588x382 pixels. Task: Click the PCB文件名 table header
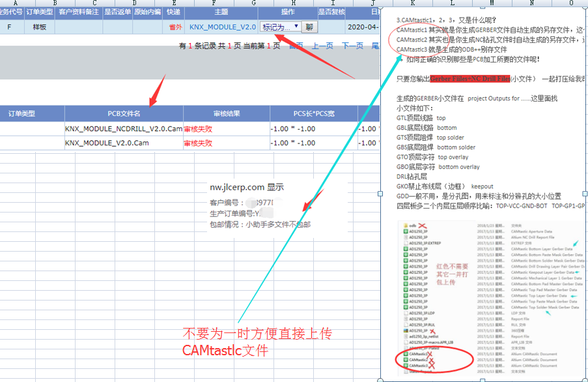(x=124, y=113)
